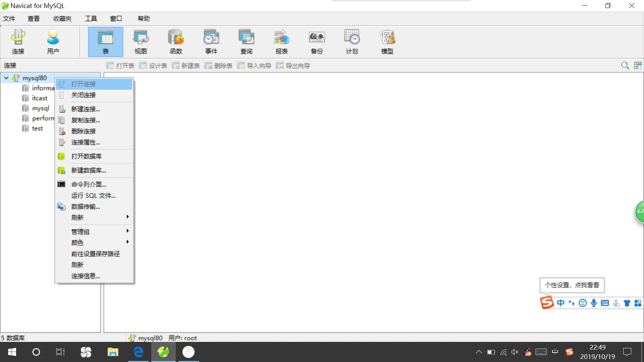Open the 帮助 menu

(x=144, y=18)
